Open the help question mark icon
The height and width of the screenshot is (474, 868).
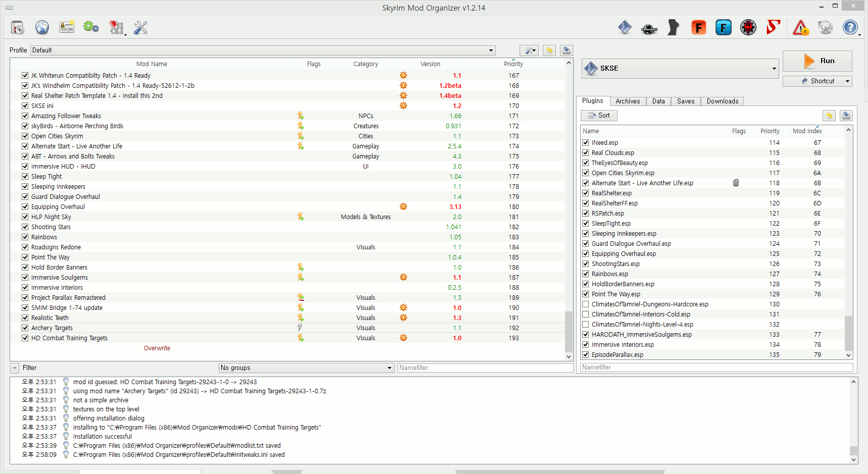[850, 27]
